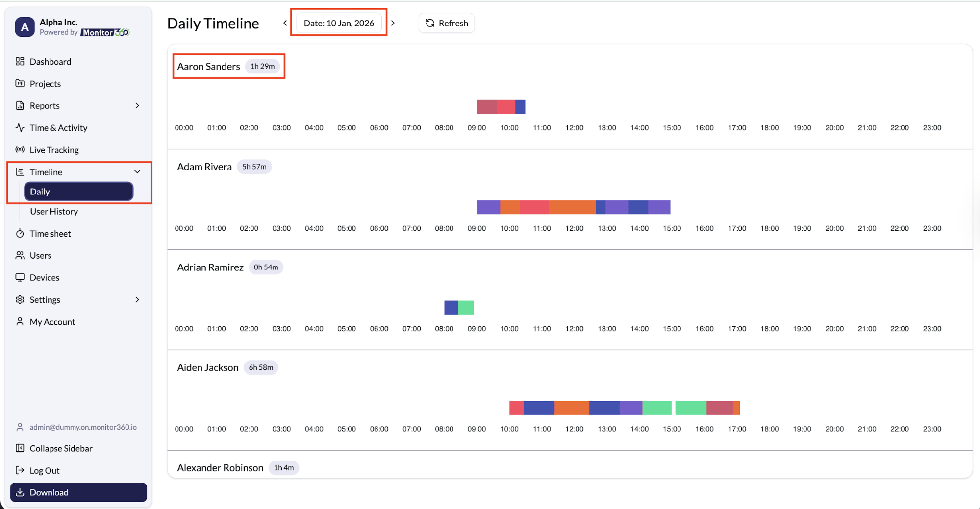Click Aaron Sanders' 1h 29m duration badge
This screenshot has height=509, width=980.
click(x=263, y=66)
